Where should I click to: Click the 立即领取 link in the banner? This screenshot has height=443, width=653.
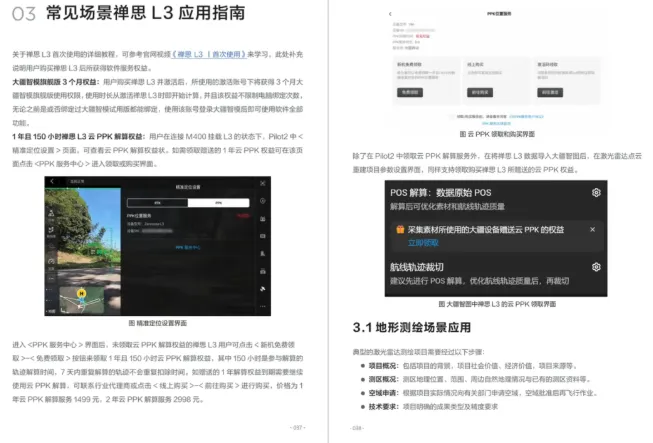423,243
